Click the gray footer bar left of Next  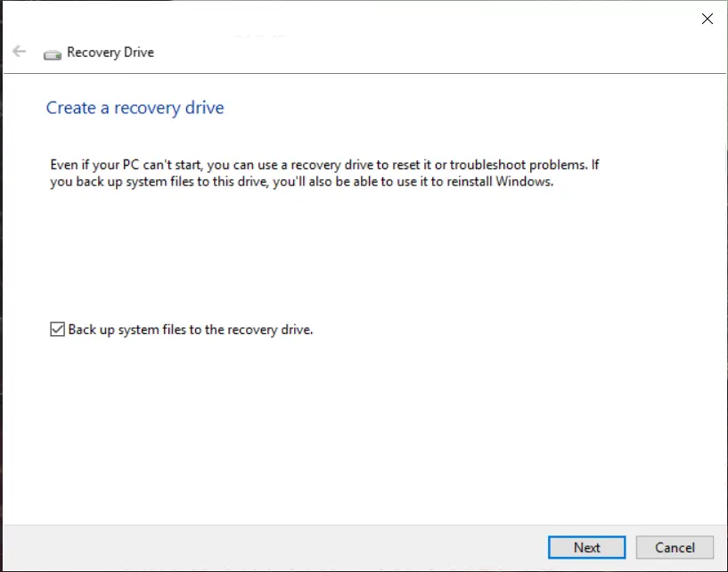[274, 548]
